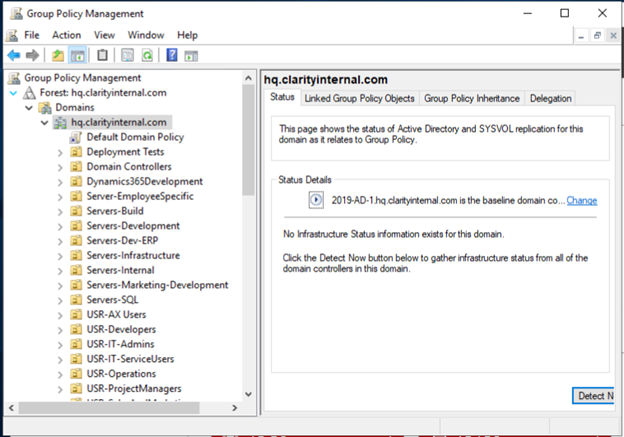Expand the Deployment Tests OU

pos(60,153)
